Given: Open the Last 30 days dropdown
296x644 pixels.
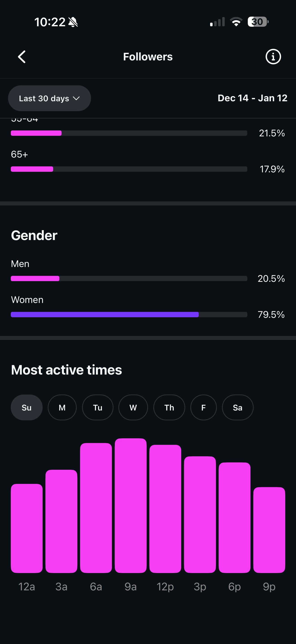Looking at the screenshot, I should point(49,98).
